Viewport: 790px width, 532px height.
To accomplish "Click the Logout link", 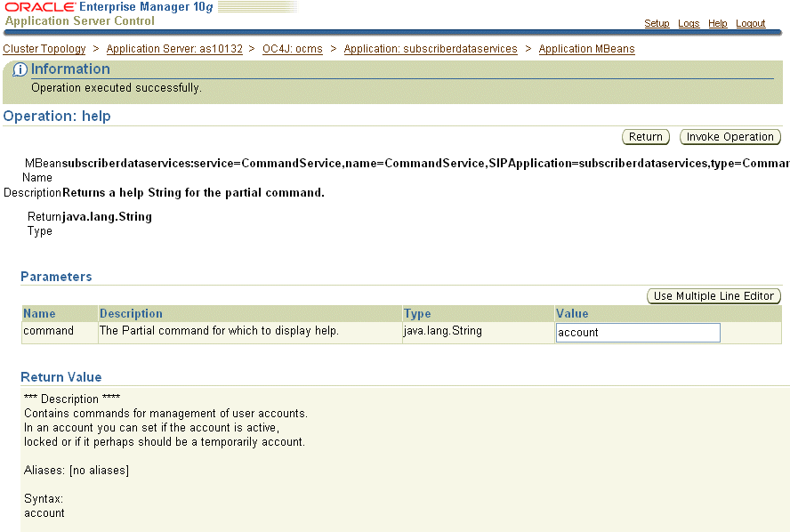I will pyautogui.click(x=750, y=23).
